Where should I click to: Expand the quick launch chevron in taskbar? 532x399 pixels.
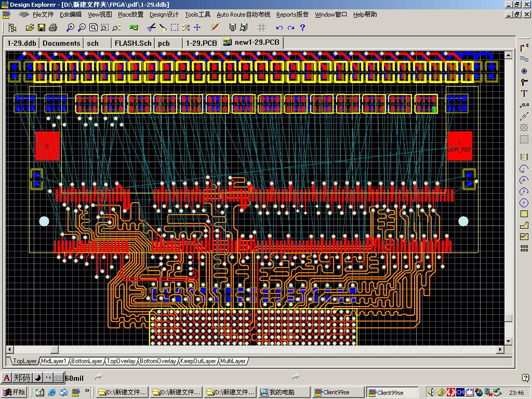point(87,391)
